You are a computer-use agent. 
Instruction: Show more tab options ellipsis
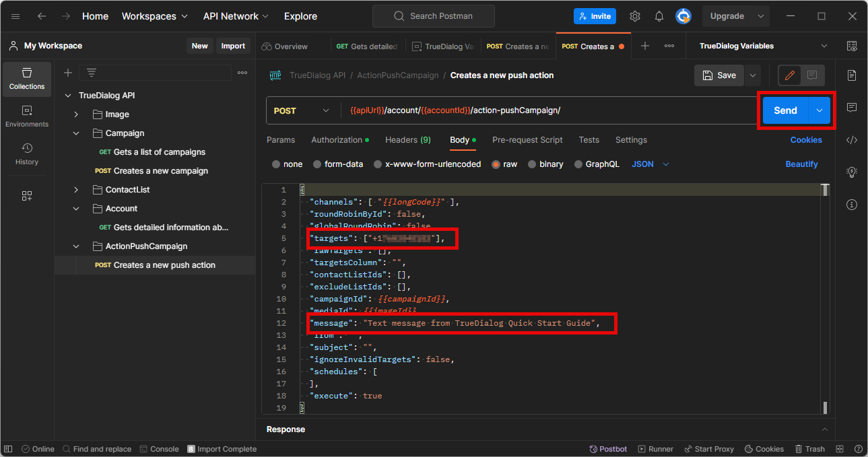669,46
